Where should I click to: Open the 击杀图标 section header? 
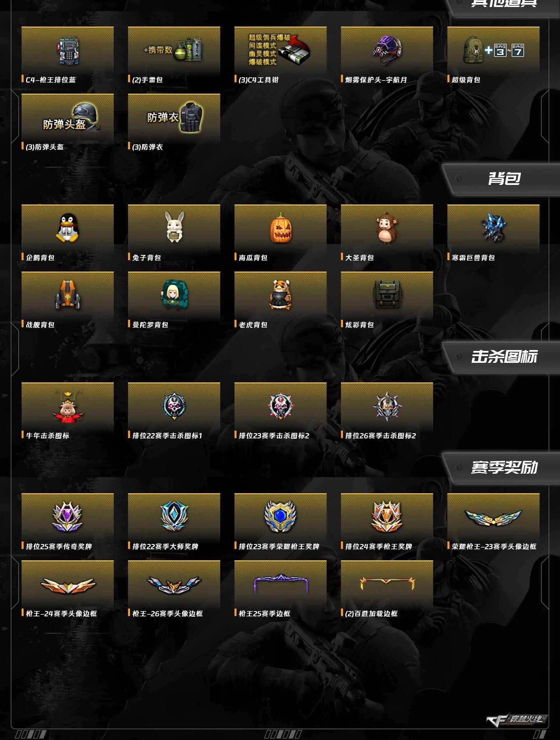coord(504,356)
